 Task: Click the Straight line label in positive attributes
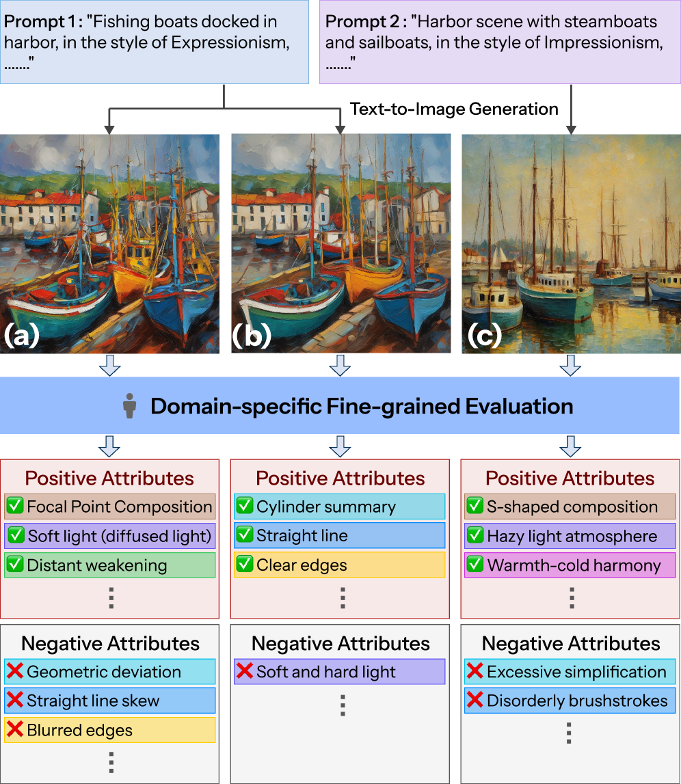pos(302,535)
